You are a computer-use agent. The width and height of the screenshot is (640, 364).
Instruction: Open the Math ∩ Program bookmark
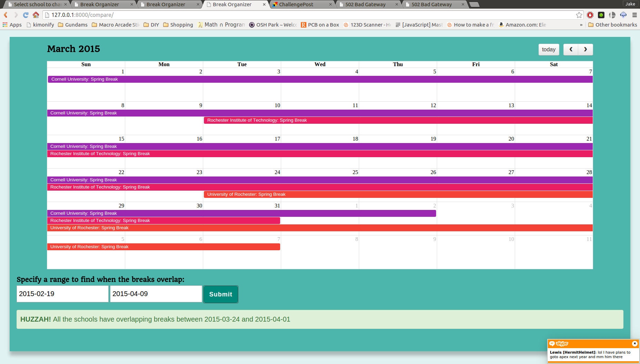[x=221, y=25]
